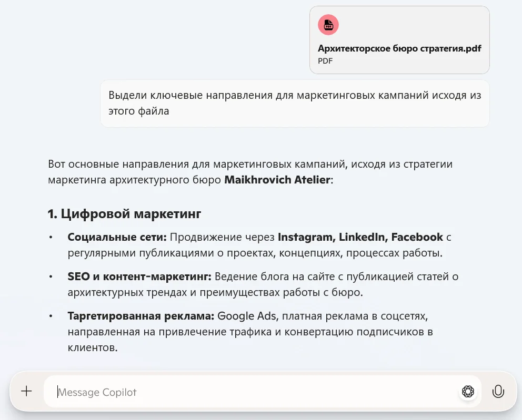Click the user message bubble starting with Выдели

click(295, 104)
